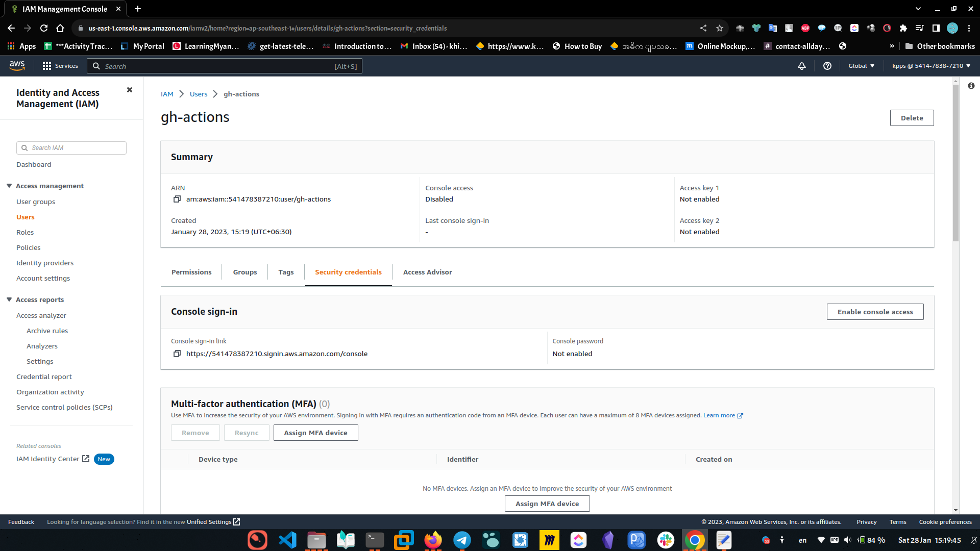Open the AWS home logo
This screenshot has width=980, height=551.
point(17,66)
